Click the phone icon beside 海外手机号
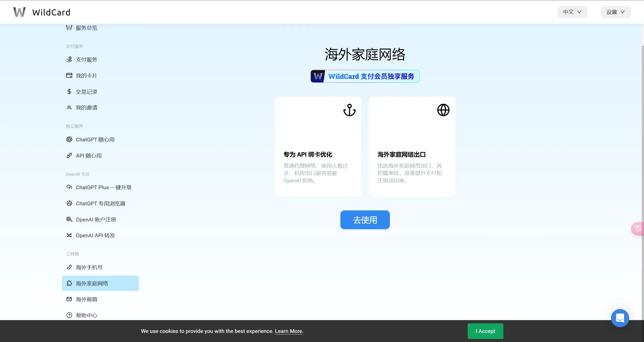Image resolution: width=644 pixels, height=342 pixels. click(69, 267)
